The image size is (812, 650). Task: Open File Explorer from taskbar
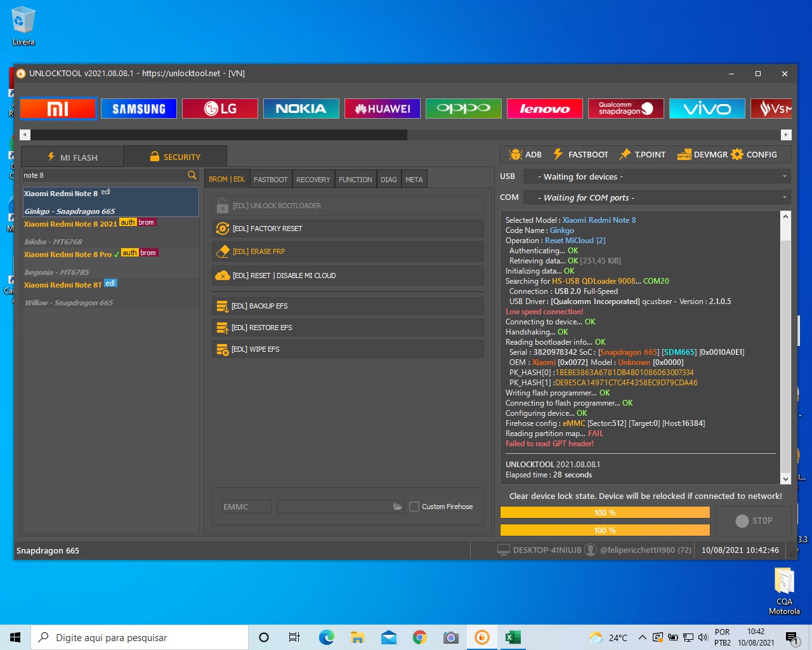358,637
